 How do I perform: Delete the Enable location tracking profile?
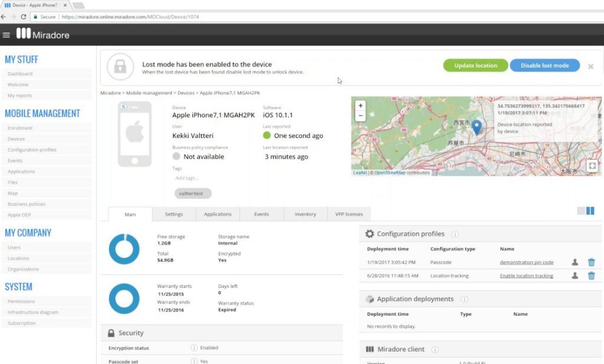591,276
